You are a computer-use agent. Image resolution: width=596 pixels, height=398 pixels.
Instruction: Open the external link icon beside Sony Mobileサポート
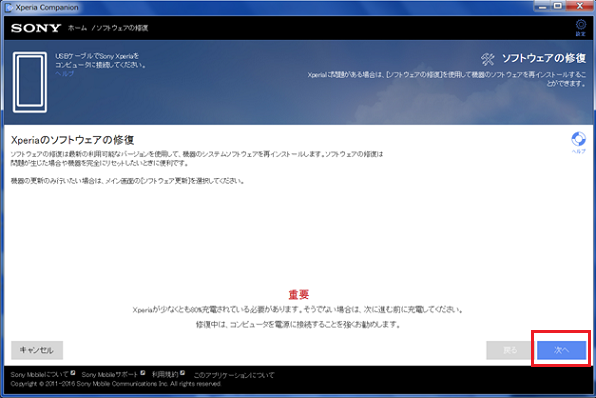pos(143,373)
